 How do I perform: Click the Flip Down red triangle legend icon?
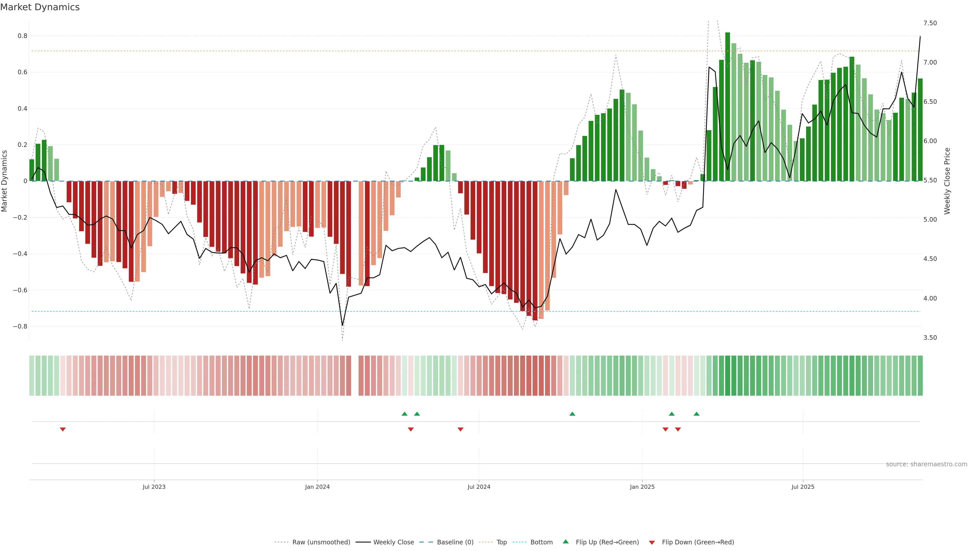coord(652,542)
